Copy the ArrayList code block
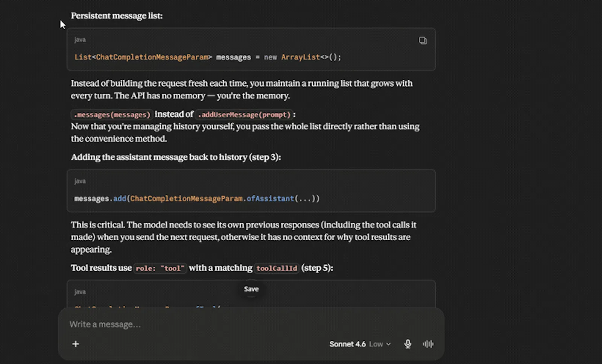The width and height of the screenshot is (602, 364). click(423, 40)
